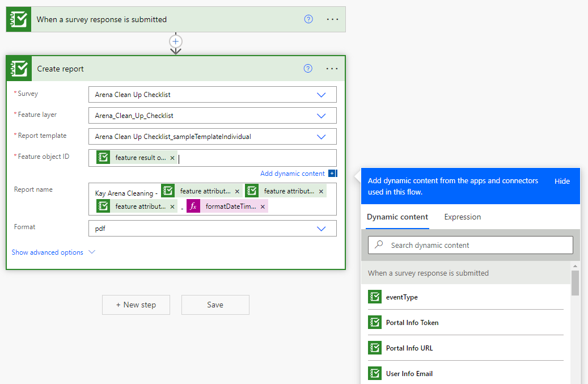The width and height of the screenshot is (588, 384).
Task: Click the Survey123 icon on the trigger card
Action: tap(18, 19)
